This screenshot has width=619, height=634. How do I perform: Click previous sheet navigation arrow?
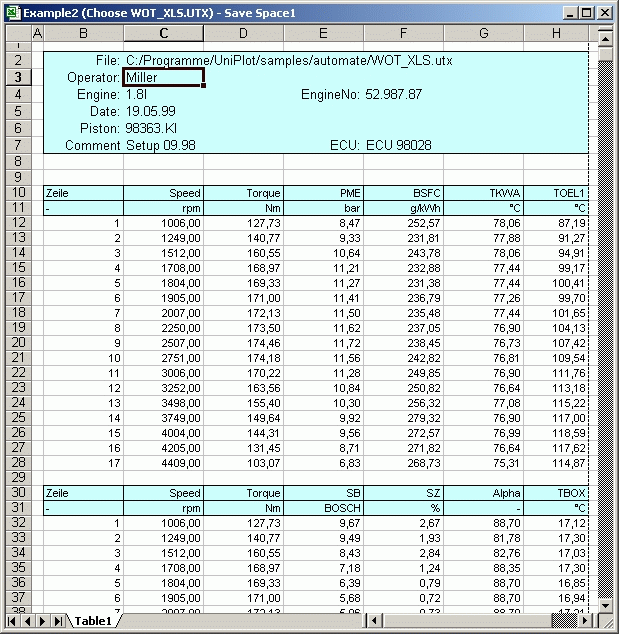(27, 621)
